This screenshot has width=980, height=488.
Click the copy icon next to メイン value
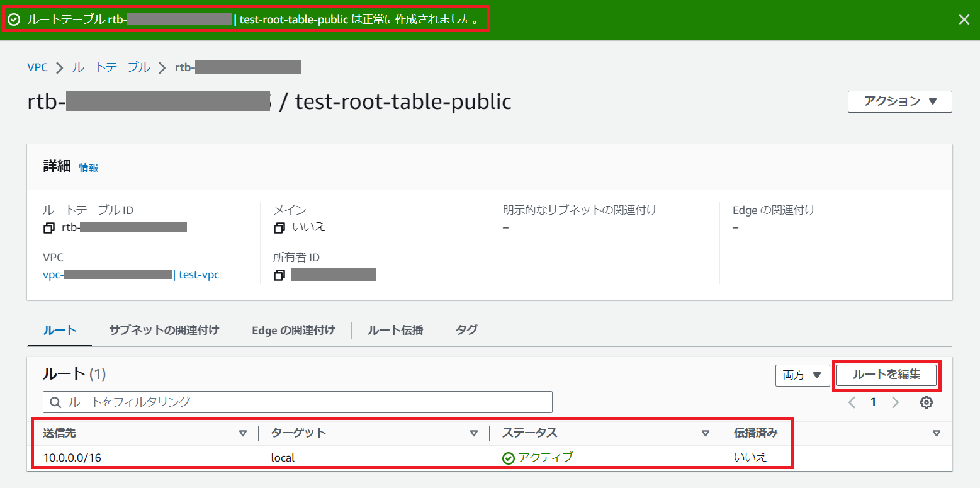click(x=279, y=228)
